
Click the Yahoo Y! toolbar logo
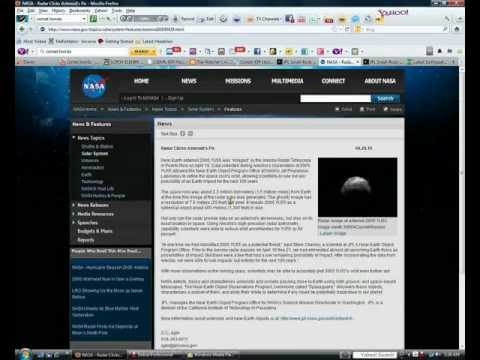click(23, 51)
